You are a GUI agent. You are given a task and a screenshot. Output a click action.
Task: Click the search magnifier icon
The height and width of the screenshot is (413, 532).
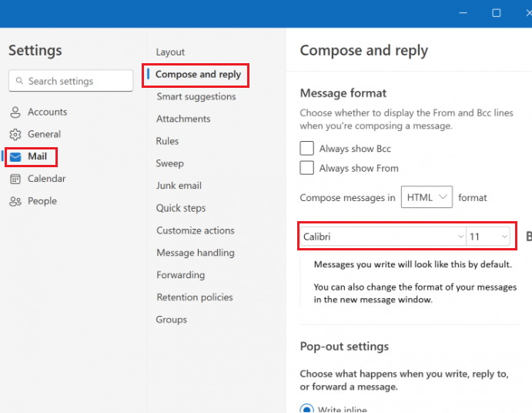(18, 82)
